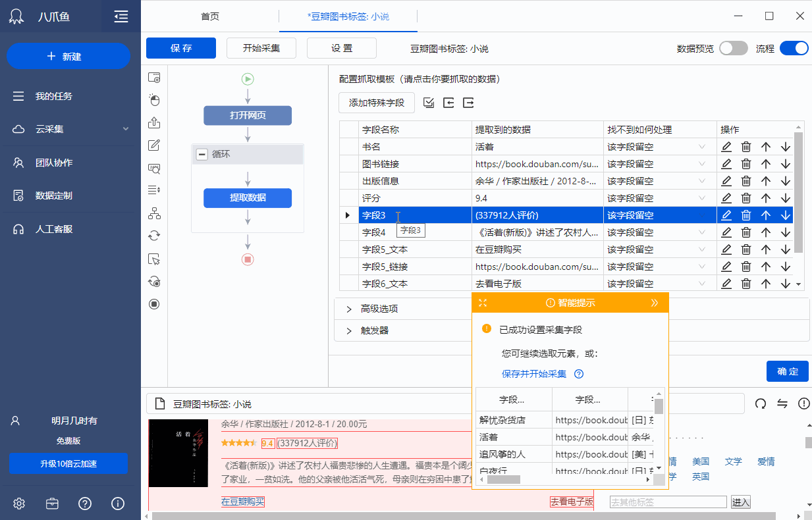Click the 保存 button
The height and width of the screenshot is (520, 812).
point(181,48)
